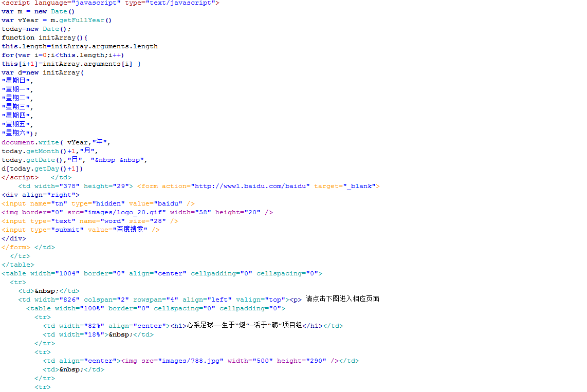The height and width of the screenshot is (392, 587).
Task: Click the "&nbsp &nbsp" string literal
Action: 118,160
